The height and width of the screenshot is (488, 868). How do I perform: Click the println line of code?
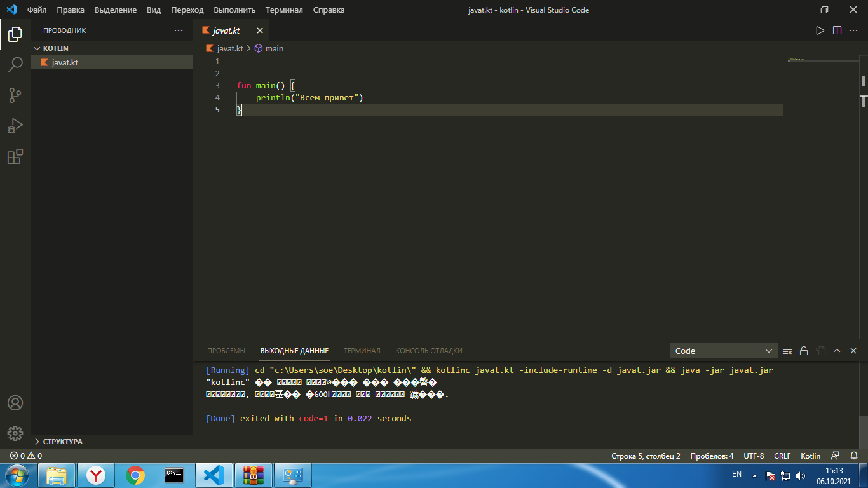click(309, 97)
